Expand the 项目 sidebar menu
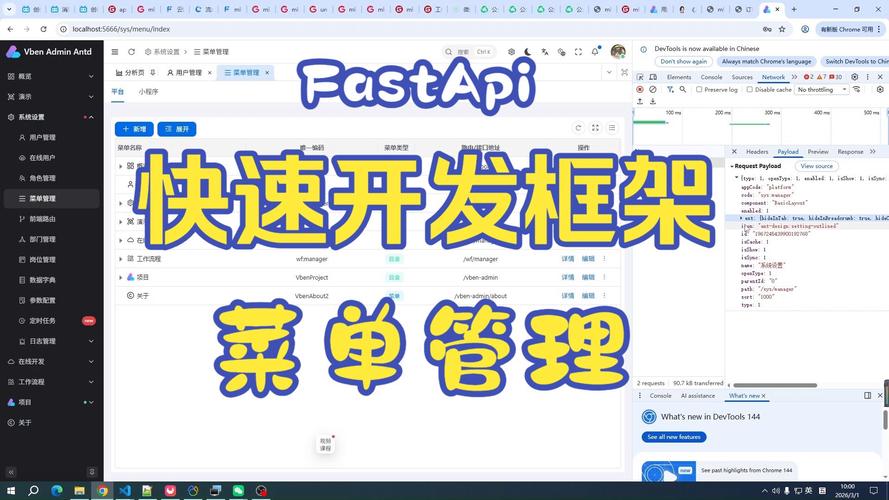This screenshot has width=889, height=500. point(52,402)
